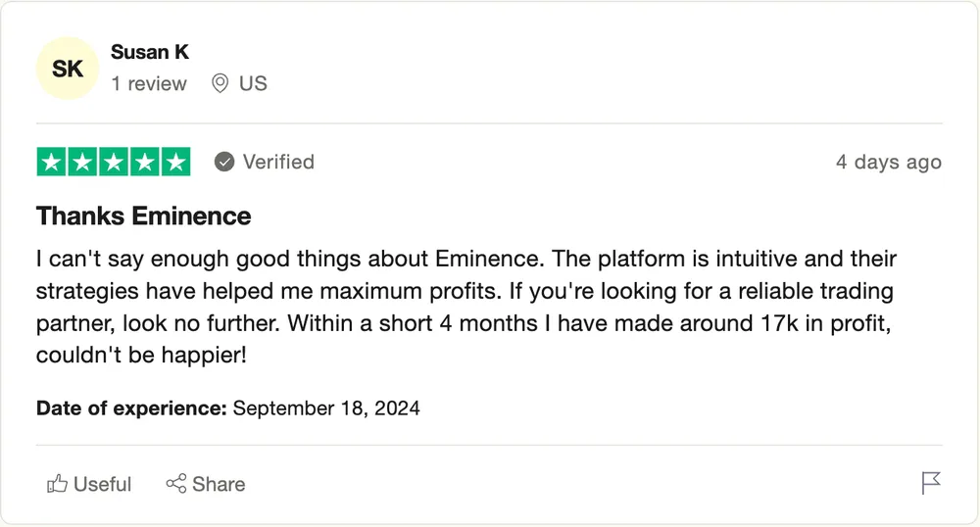Screen dimensions: 980x527
Task: Click the share icon
Action: pyautogui.click(x=176, y=484)
